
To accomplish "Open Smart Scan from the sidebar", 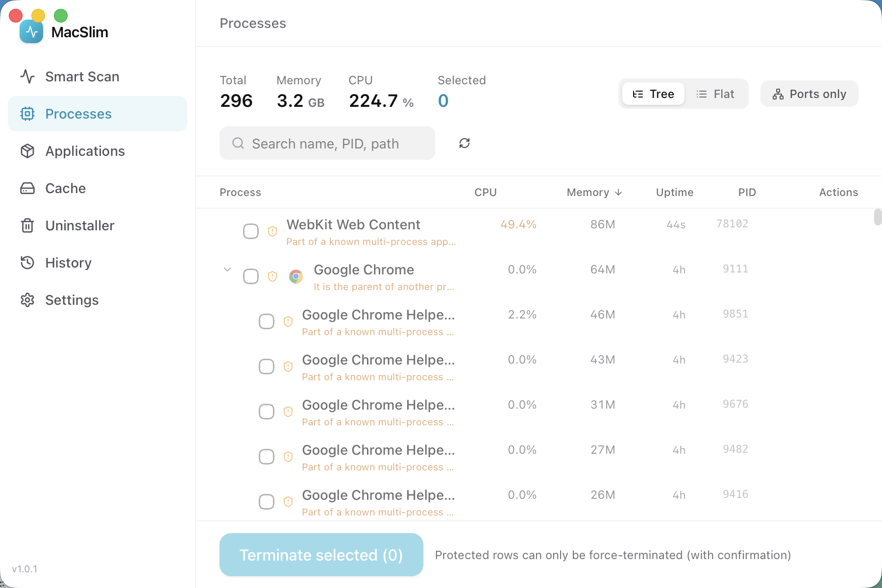I will click(x=98, y=76).
